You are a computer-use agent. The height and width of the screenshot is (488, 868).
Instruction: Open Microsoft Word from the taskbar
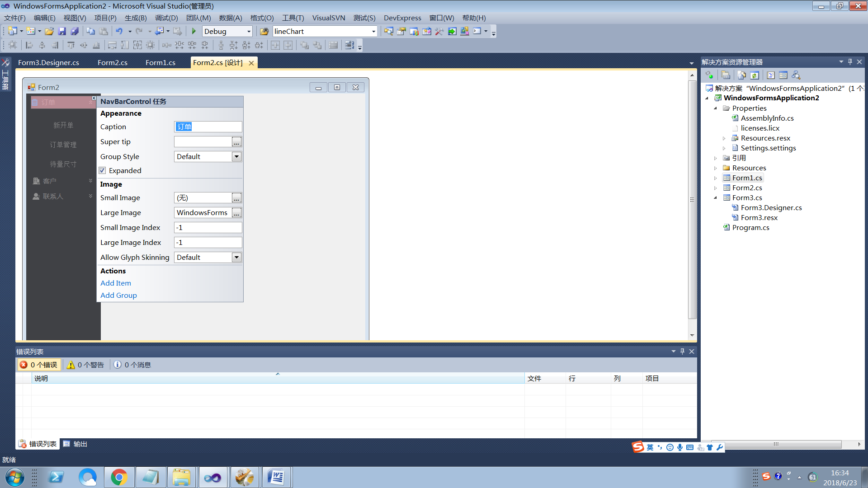276,477
